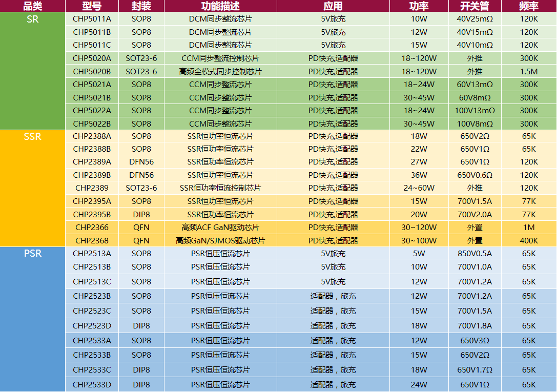Image resolution: width=557 pixels, height=392 pixels.
Task: Click the 功能描述 column header
Action: (x=221, y=6)
